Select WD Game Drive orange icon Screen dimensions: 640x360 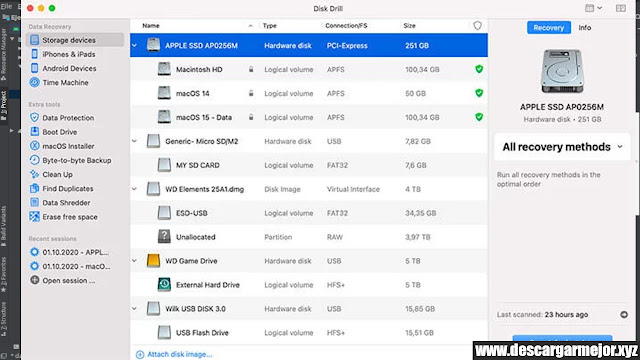153,260
